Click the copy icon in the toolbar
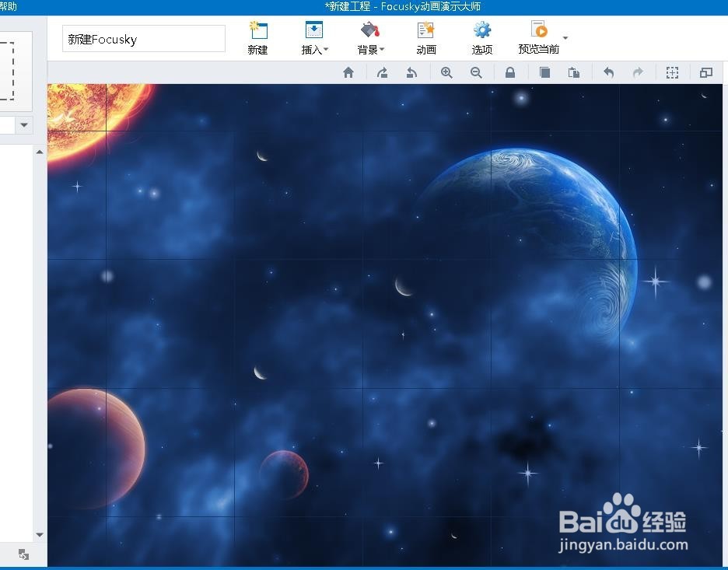 tap(544, 72)
